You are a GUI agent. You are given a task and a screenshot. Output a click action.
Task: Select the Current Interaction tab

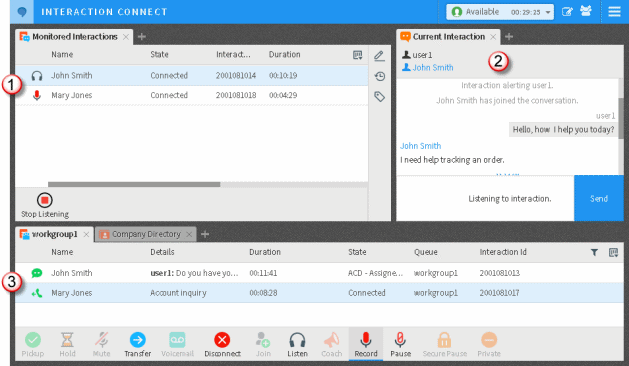[448, 37]
